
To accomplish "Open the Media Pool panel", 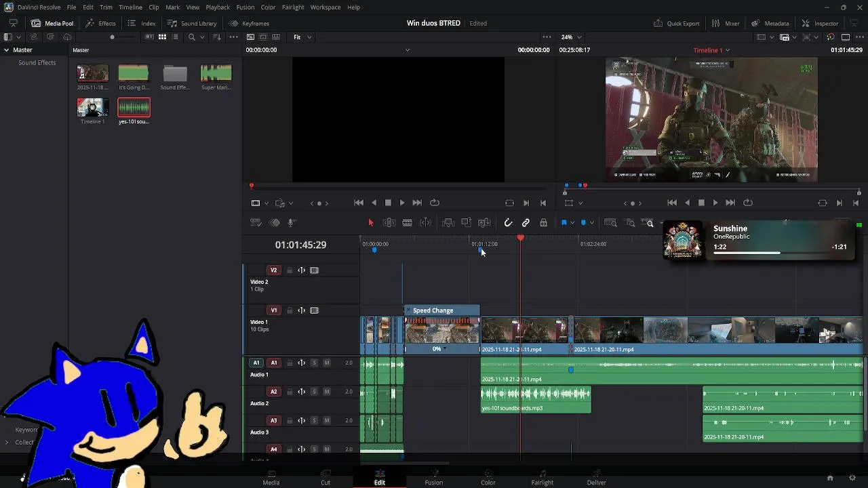I will click(x=52, y=23).
